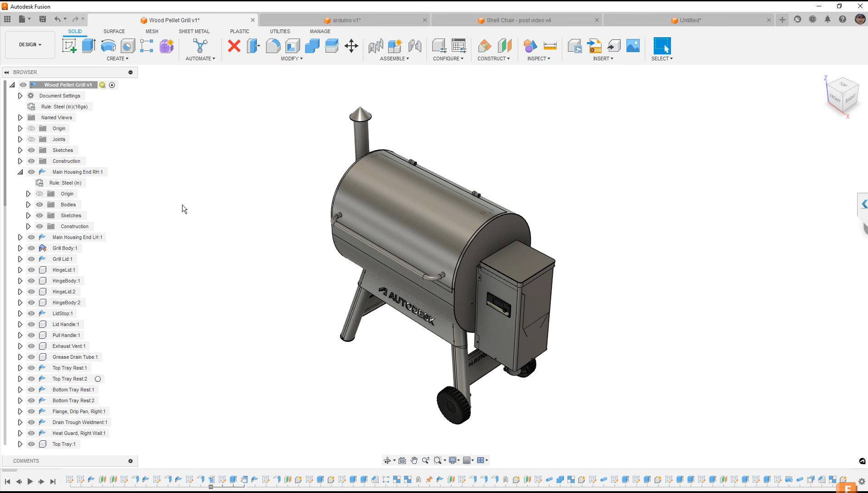The width and height of the screenshot is (868, 493).
Task: Toggle visibility of Origin folder under root
Action: pyautogui.click(x=31, y=128)
